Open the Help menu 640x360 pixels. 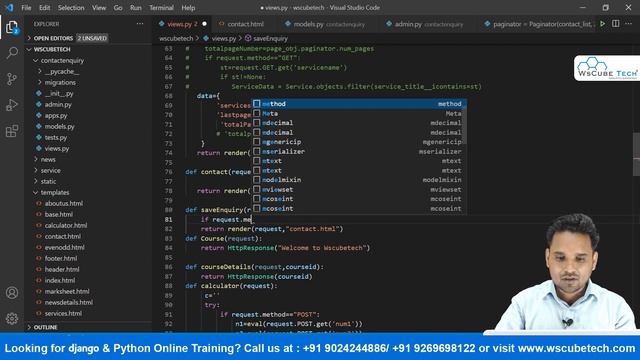[x=188, y=8]
